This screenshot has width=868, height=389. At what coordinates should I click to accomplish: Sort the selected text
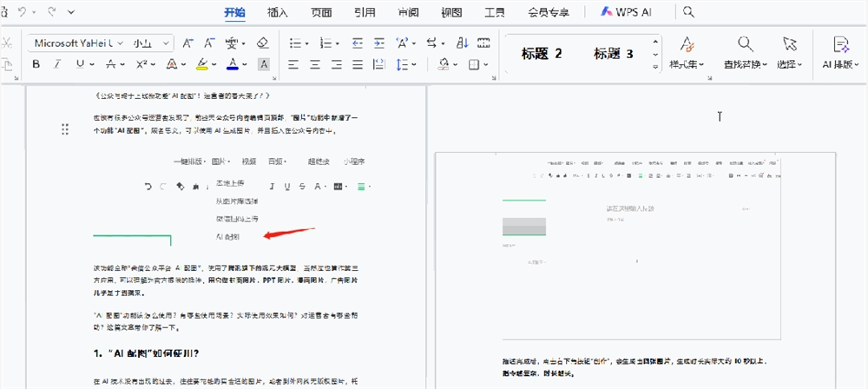pos(463,43)
